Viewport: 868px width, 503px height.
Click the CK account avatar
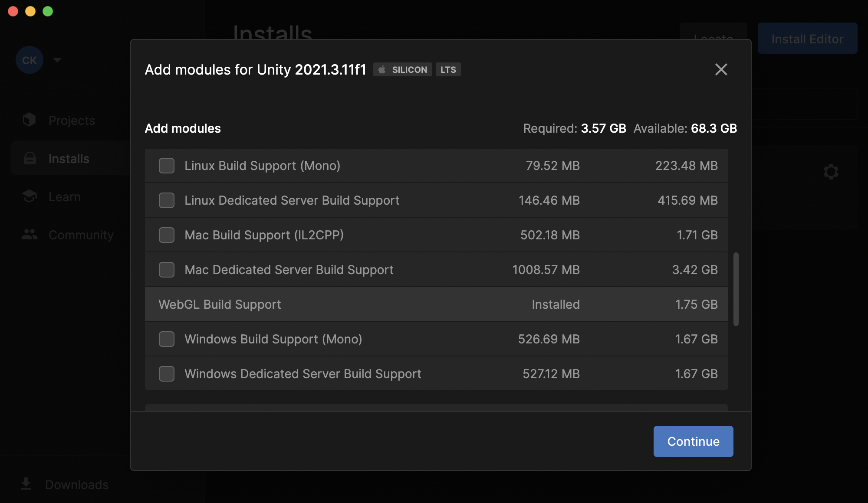(x=29, y=60)
